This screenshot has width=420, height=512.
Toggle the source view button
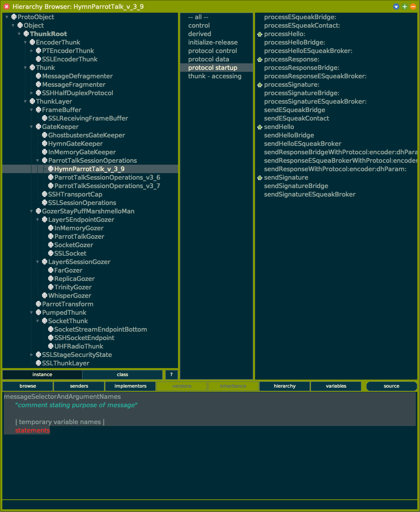(x=391, y=386)
